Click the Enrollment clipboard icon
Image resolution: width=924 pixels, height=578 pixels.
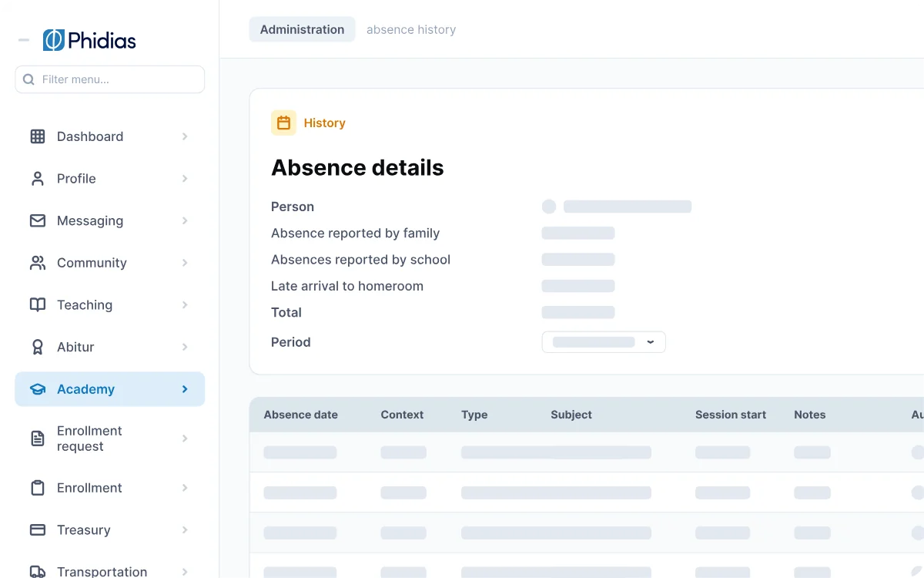click(37, 488)
